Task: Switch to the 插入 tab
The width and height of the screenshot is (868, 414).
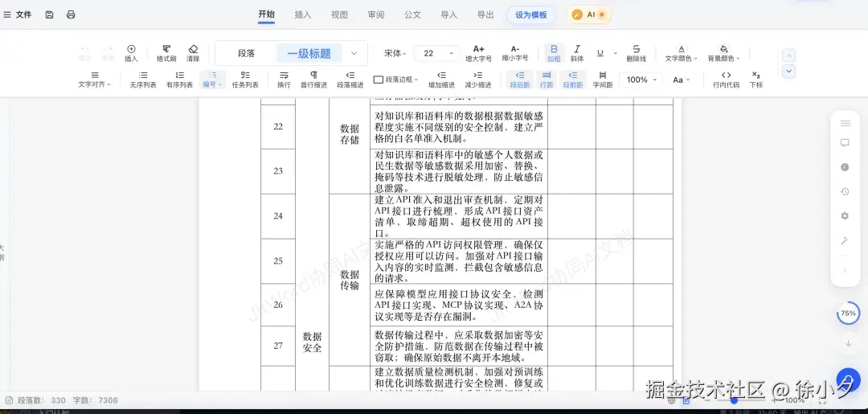Action: [303, 15]
